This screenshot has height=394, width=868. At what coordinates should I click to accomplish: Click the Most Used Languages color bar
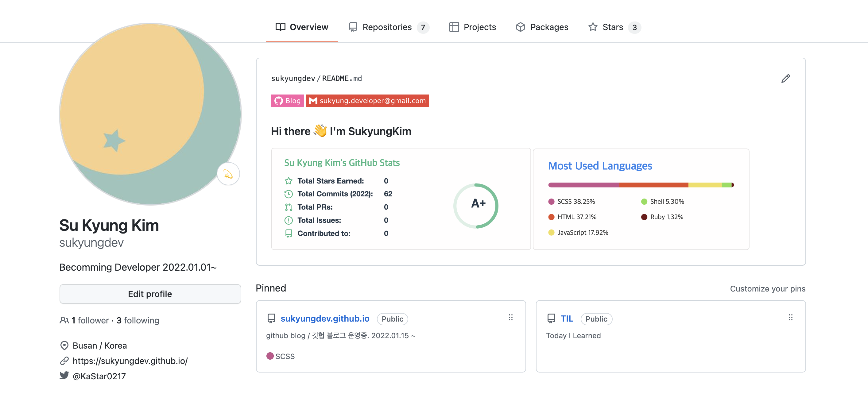pos(641,185)
